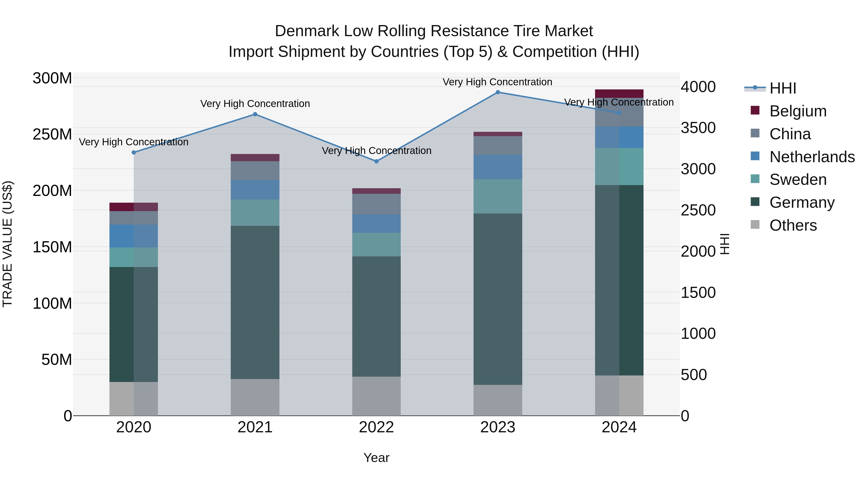Click the 50M left axis tick label
This screenshot has width=868, height=488.
(x=57, y=360)
